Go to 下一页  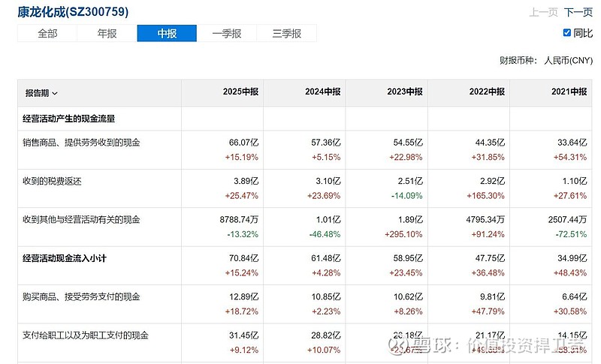point(578,12)
